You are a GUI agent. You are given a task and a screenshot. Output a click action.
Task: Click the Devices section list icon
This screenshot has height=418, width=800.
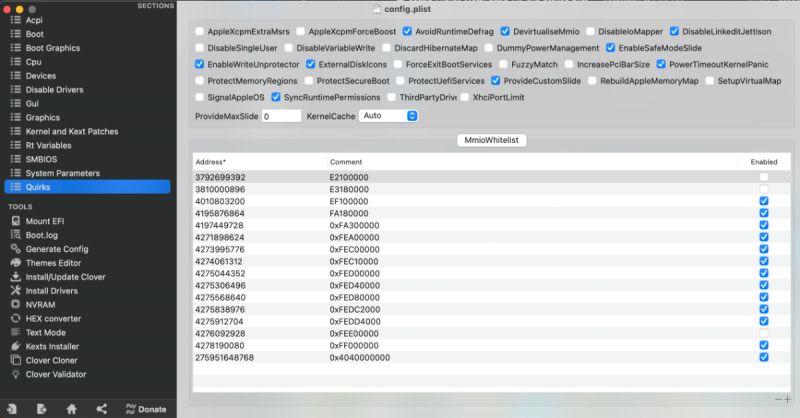tap(16, 76)
